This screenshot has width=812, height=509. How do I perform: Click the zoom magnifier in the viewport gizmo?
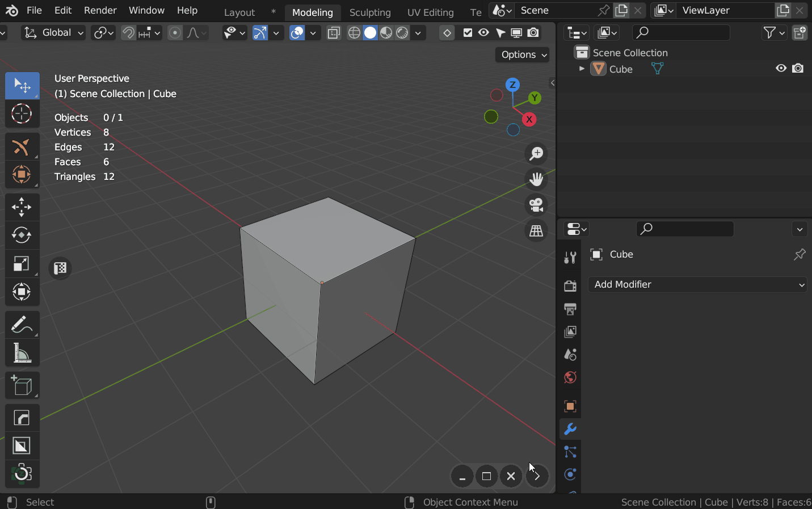(536, 153)
